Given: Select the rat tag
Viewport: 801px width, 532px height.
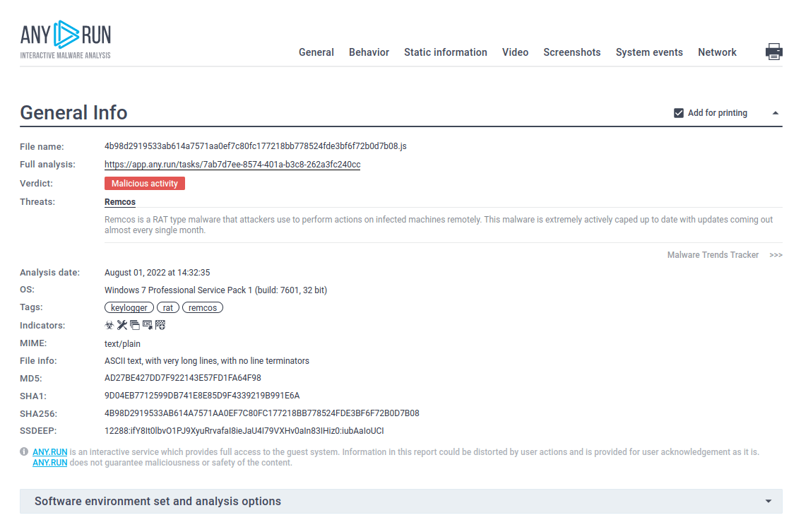Looking at the screenshot, I should click(x=168, y=308).
